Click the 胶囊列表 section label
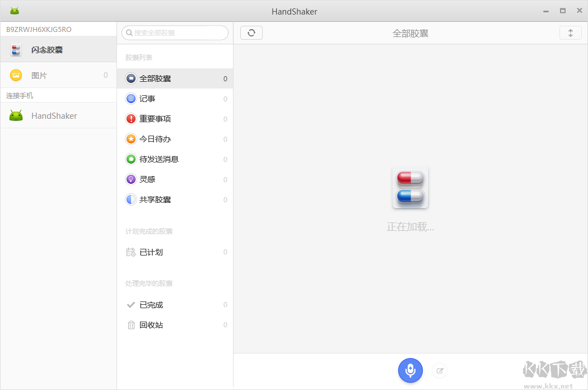This screenshot has width=588, height=390. click(x=139, y=57)
